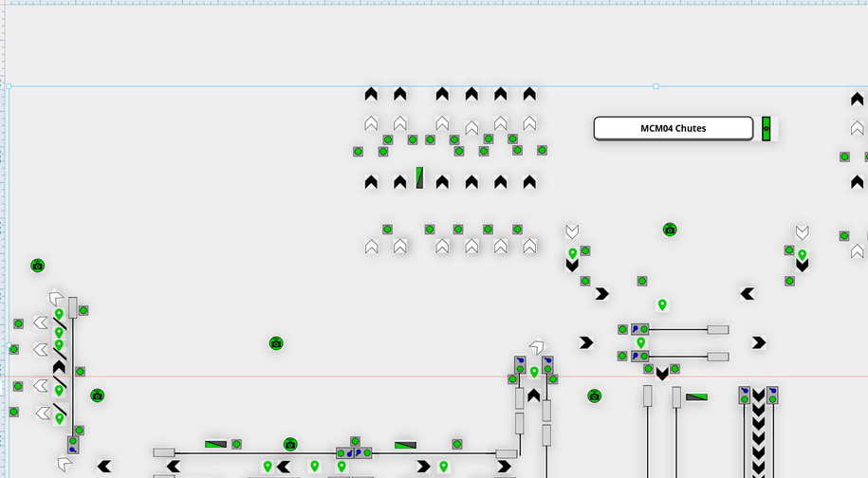Screen dimensions: 868x478
Task: Select slanted green gauge among top black chevrons
Action: (419, 178)
